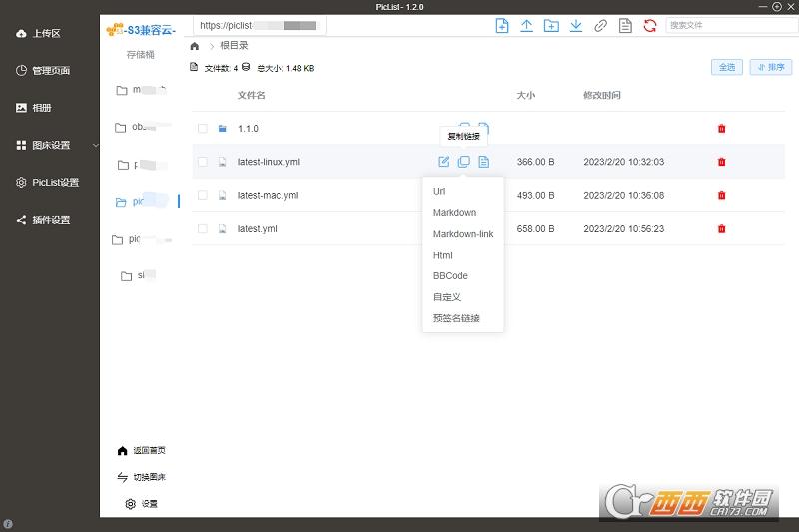Screen dimensions: 799x532
Task: Click the new folder icon in toolbar
Action: pos(551,25)
